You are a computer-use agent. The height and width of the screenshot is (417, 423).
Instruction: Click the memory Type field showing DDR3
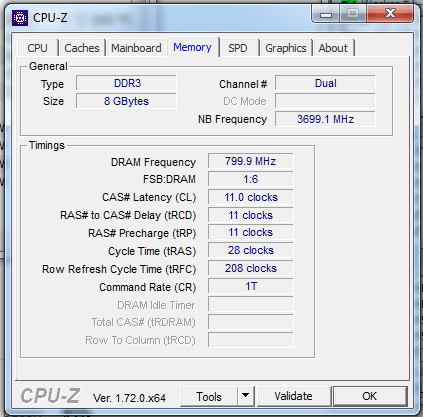(x=126, y=83)
